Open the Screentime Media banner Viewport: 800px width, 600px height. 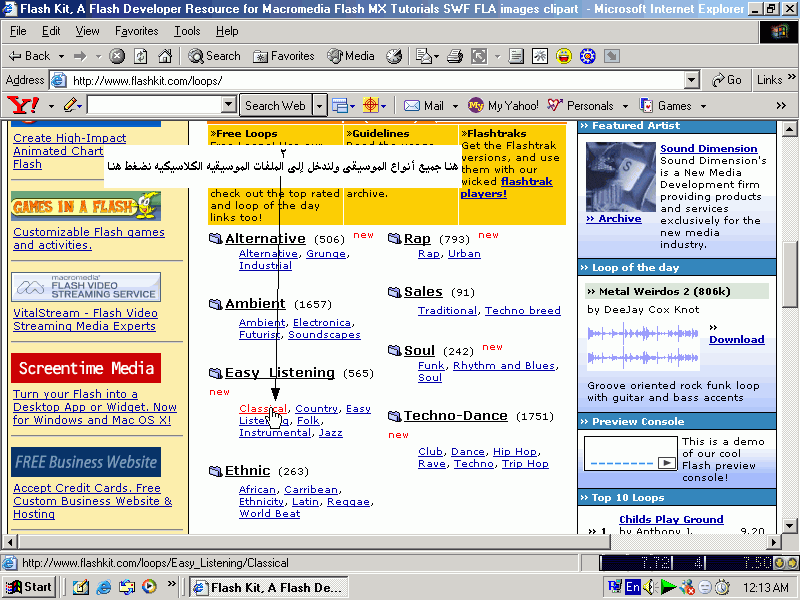tap(86, 368)
